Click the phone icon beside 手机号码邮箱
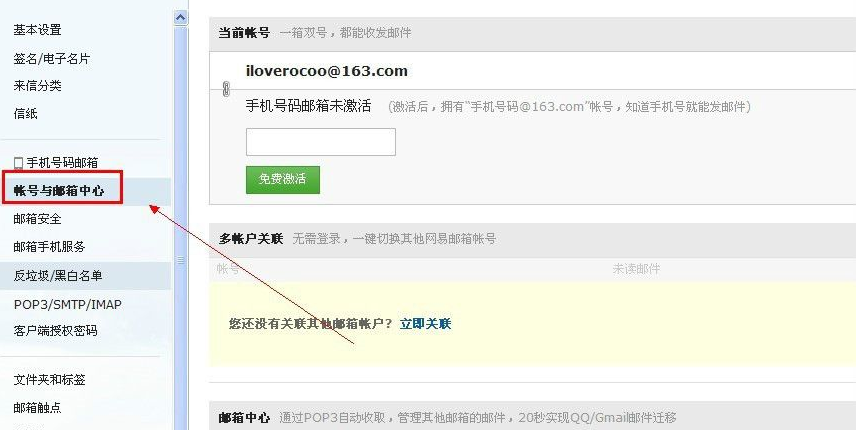The width and height of the screenshot is (856, 430). click(19, 163)
